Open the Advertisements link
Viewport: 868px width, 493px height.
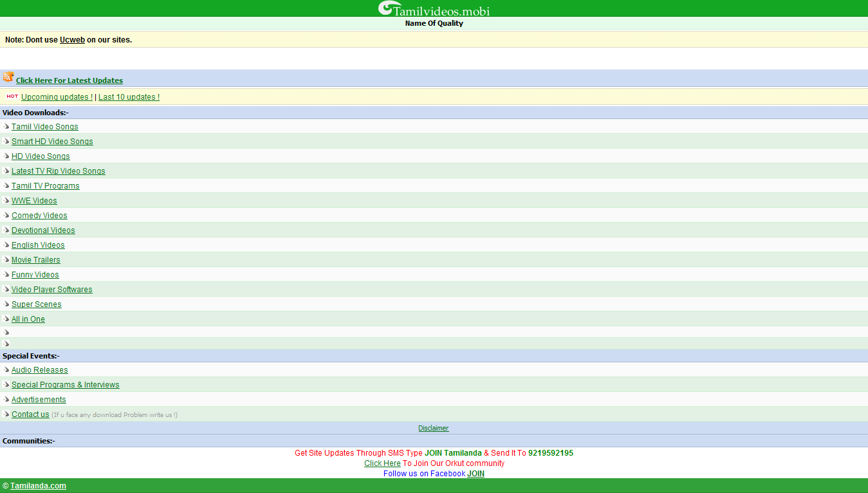[39, 400]
